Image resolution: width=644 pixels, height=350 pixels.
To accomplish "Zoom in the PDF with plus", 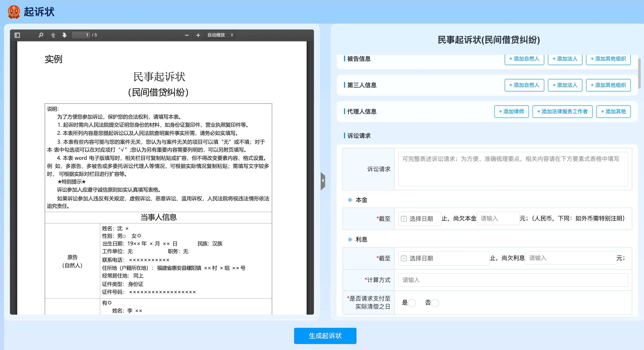I will [x=198, y=35].
